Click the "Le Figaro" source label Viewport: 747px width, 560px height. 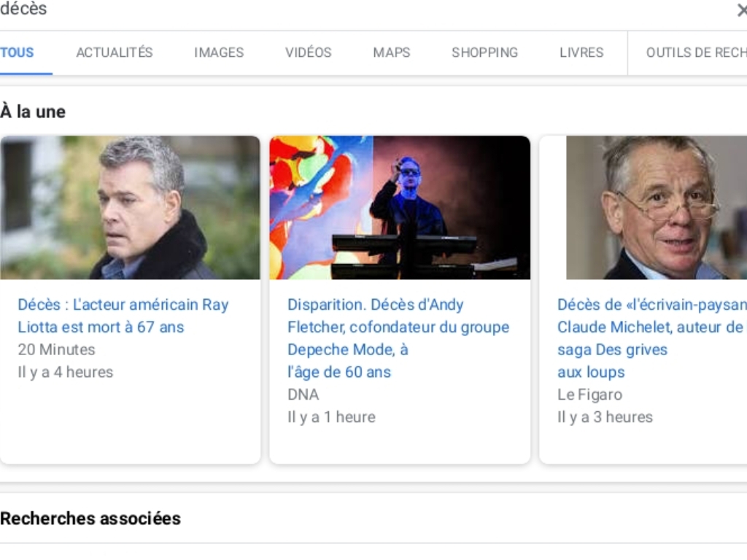[x=589, y=394]
